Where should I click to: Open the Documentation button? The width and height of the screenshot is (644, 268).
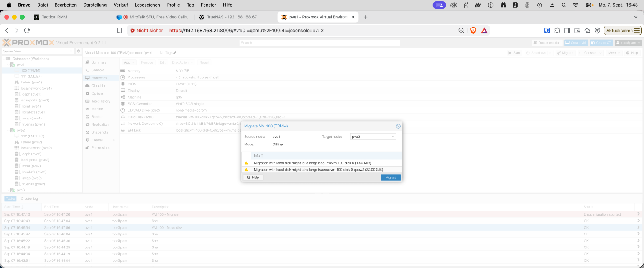pyautogui.click(x=547, y=43)
